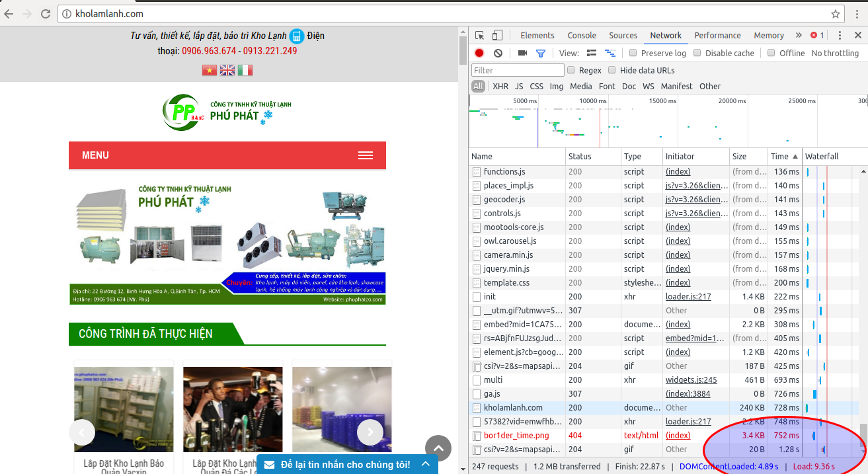Tick the Disable cache checkbox
Screen dimensions: 868x474
[697, 53]
